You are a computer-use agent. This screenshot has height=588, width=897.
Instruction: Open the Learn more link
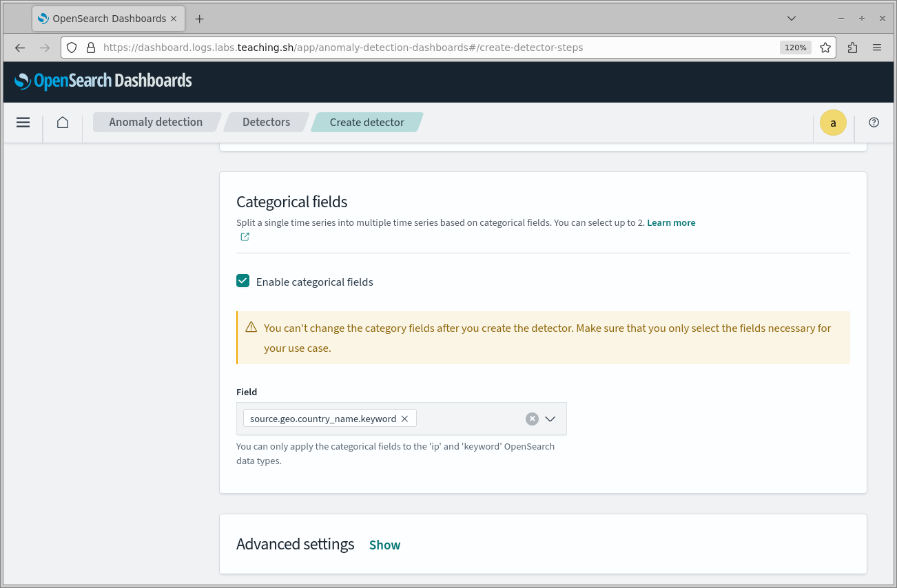(671, 223)
